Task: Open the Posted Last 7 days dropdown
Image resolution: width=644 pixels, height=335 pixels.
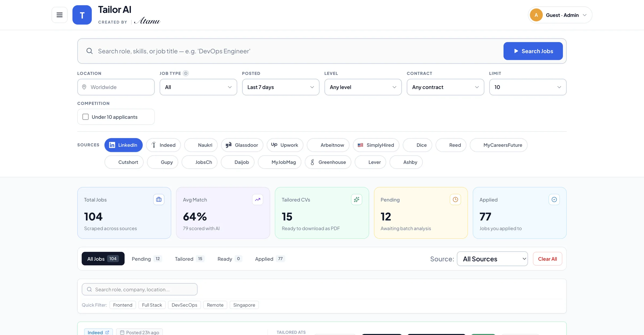Action: [x=281, y=87]
